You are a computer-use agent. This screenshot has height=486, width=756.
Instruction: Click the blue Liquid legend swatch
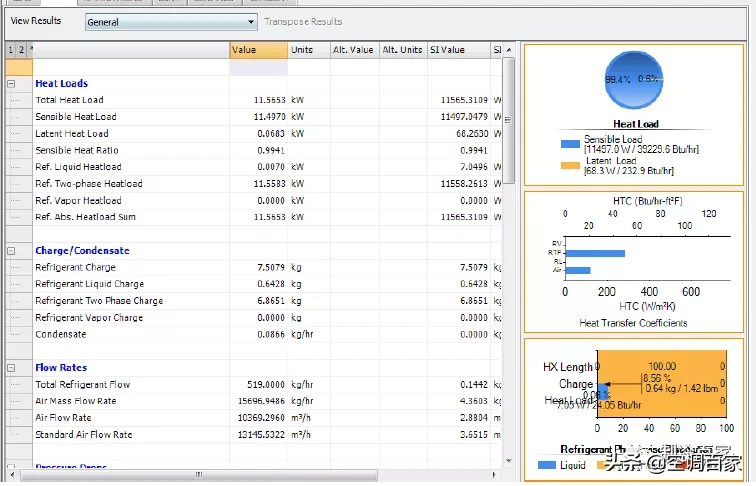(547, 466)
